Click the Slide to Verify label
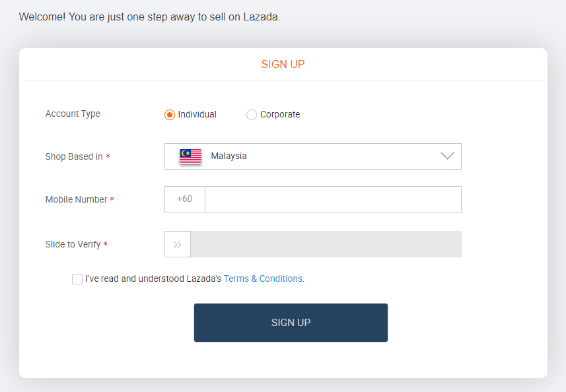This screenshot has width=566, height=392. (x=73, y=244)
